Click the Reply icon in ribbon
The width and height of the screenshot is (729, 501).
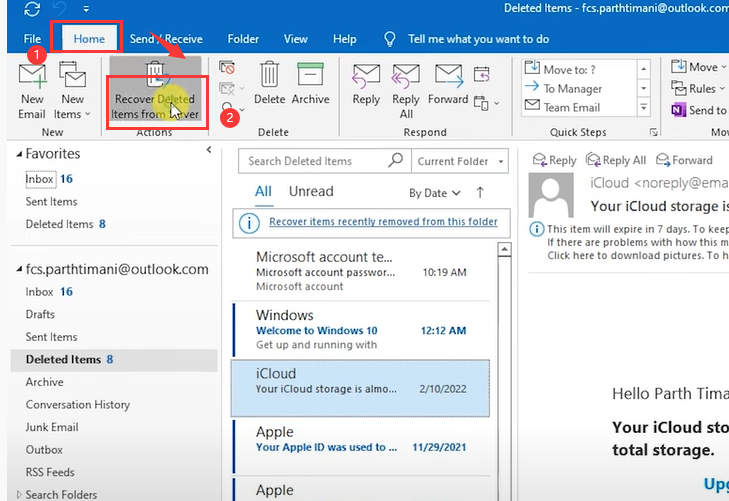tap(366, 84)
